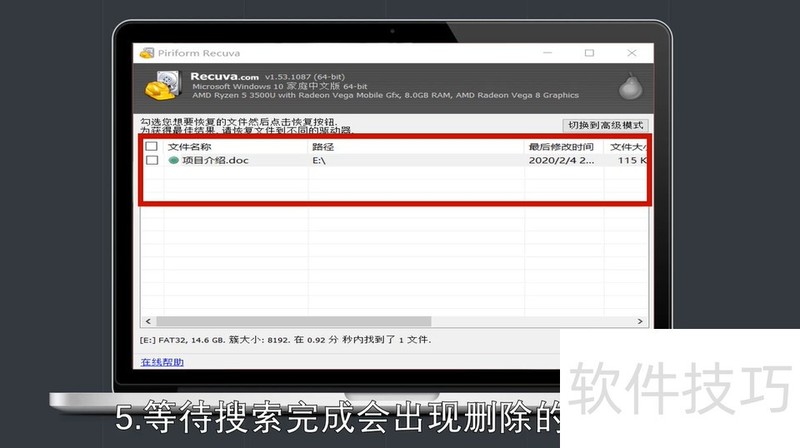
Task: Switch to advanced mode with 切换到高级模式 button
Action: coord(606,125)
